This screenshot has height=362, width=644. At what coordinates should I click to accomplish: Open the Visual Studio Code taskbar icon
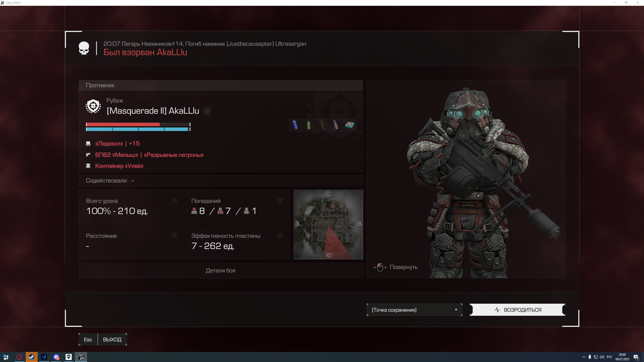tap(44, 357)
